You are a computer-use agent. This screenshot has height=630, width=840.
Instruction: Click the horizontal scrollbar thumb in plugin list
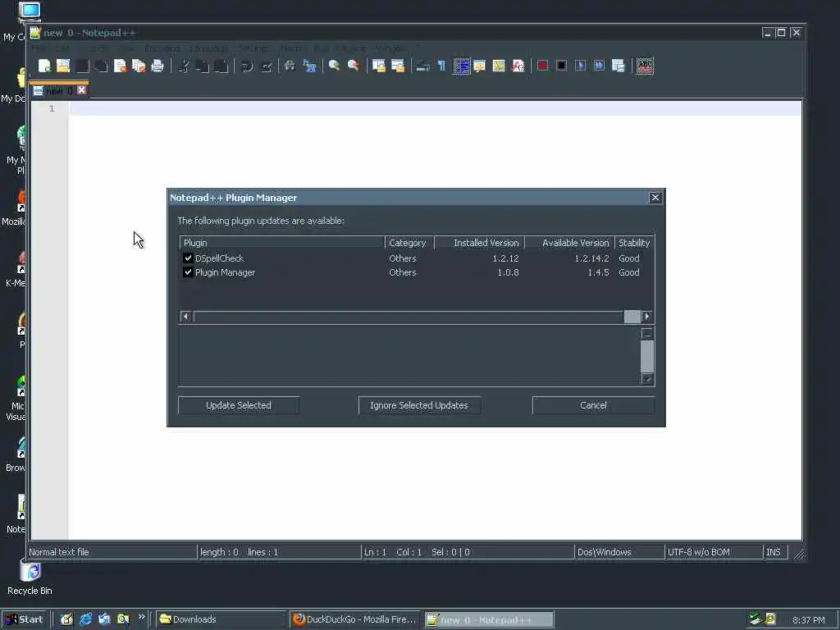click(632, 317)
